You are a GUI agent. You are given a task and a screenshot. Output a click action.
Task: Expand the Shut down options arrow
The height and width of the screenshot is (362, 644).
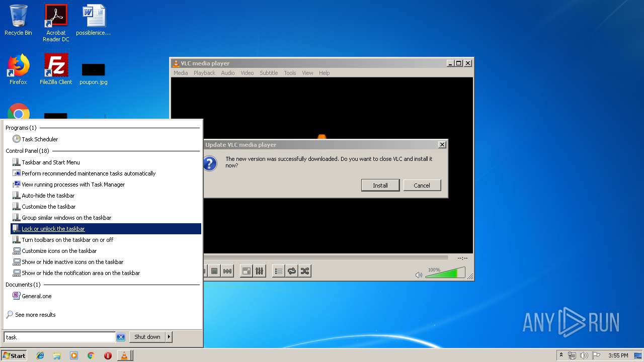point(169,337)
